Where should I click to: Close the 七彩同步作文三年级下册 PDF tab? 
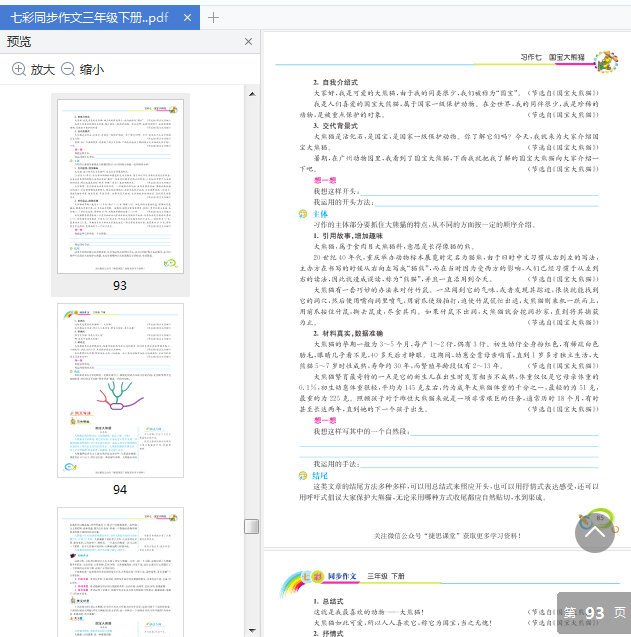click(x=187, y=18)
